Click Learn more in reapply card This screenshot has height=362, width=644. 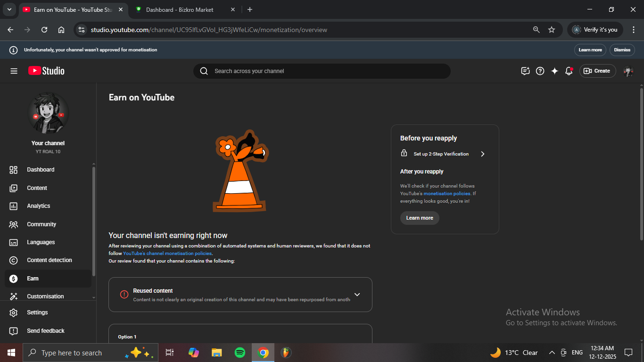point(419,218)
